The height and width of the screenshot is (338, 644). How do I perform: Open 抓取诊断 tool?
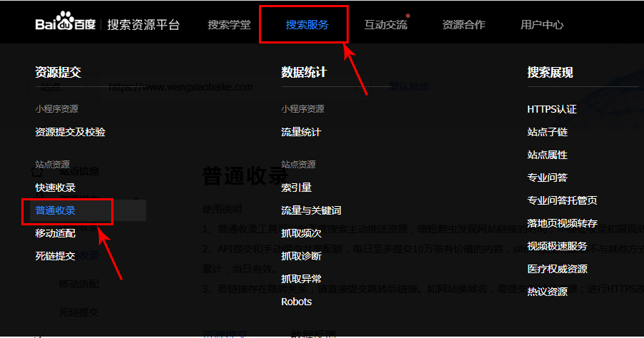click(x=301, y=256)
